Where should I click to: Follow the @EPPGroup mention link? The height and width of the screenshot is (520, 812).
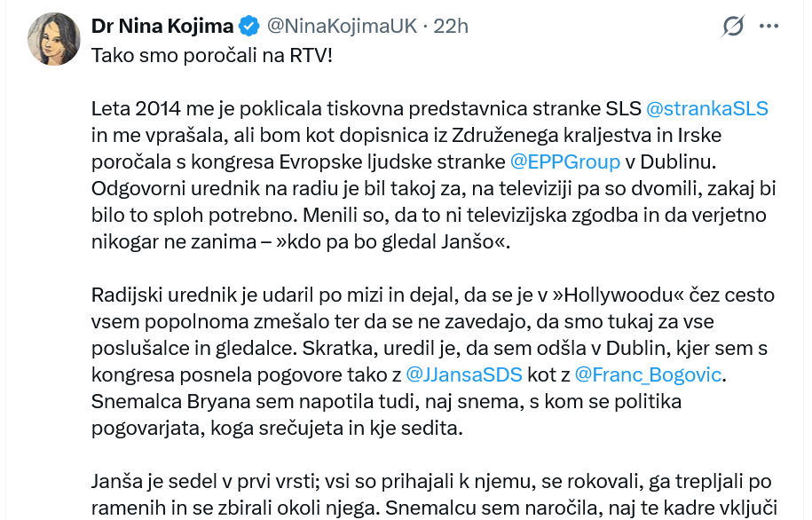pyautogui.click(x=564, y=162)
